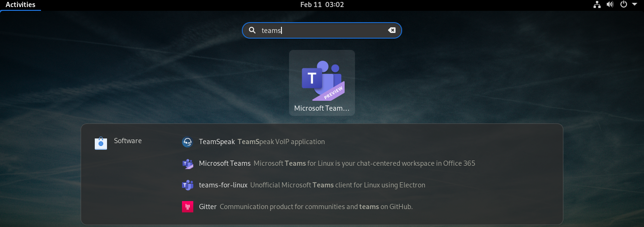Select the Gitter result name

[x=208, y=207]
